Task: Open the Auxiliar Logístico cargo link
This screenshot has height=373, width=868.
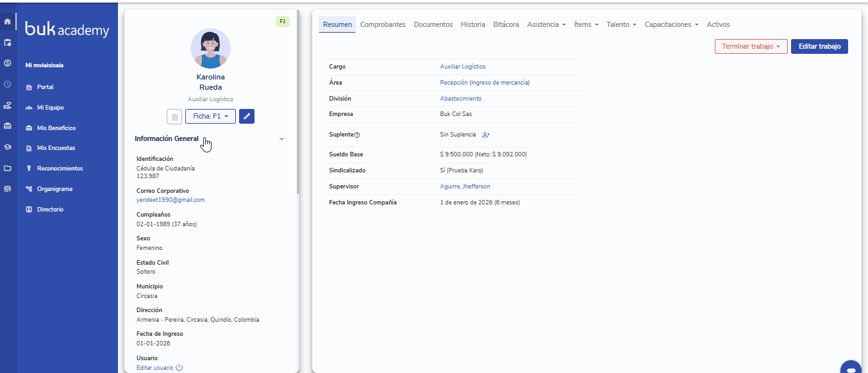Action: 462,67
